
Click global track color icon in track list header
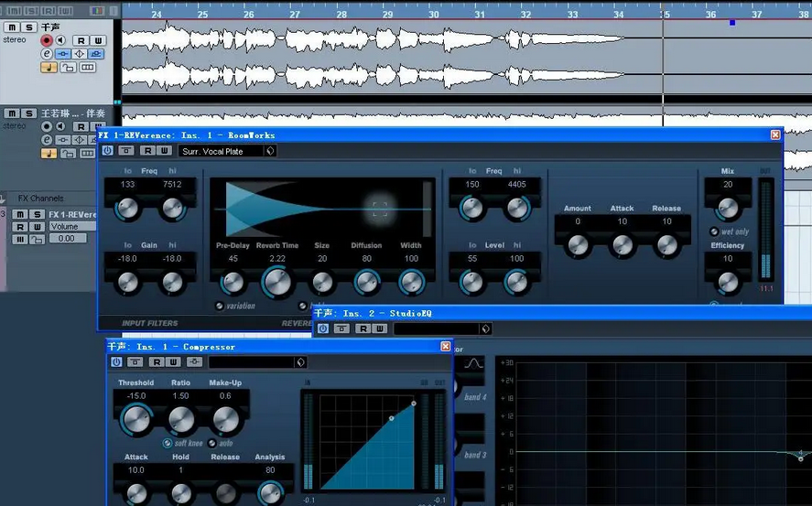96,10
